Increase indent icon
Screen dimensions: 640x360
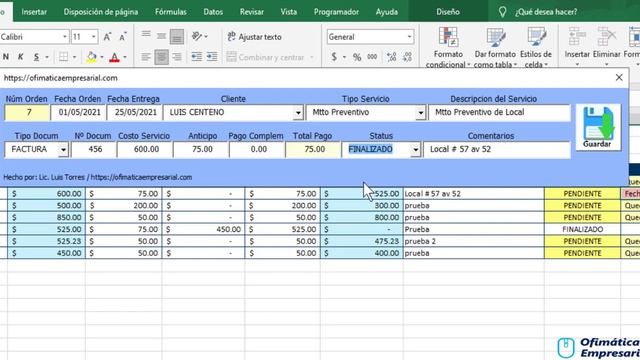point(212,57)
